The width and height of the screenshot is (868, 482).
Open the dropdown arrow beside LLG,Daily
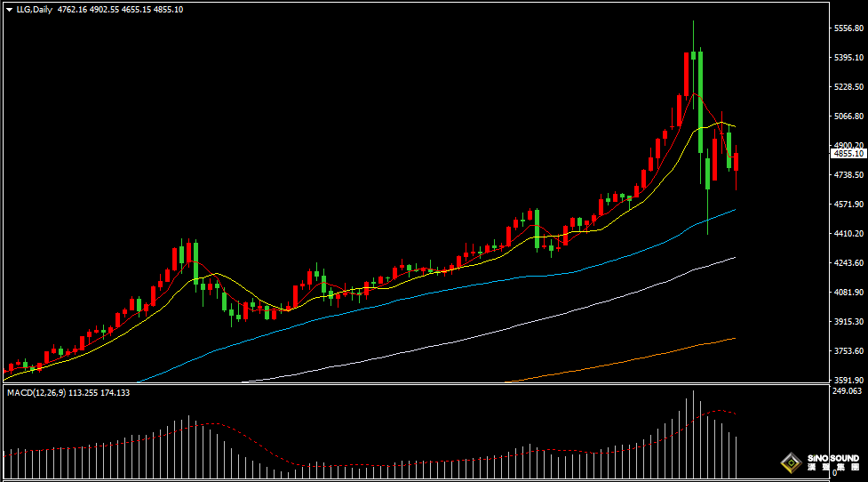click(x=9, y=9)
